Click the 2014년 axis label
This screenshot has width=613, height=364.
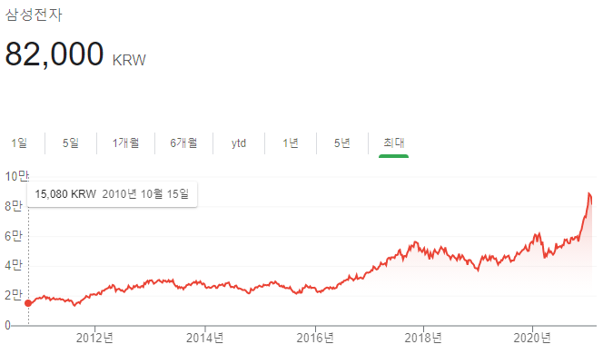coord(205,338)
